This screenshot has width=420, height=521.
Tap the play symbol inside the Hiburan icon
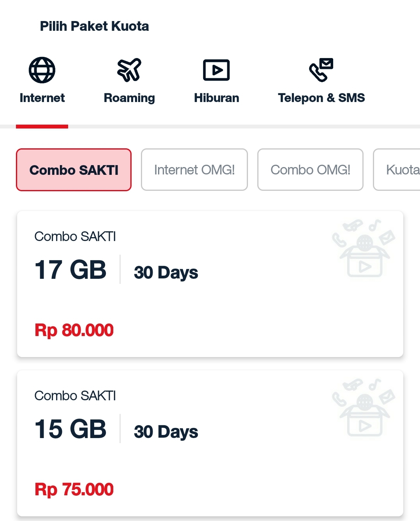(x=218, y=70)
